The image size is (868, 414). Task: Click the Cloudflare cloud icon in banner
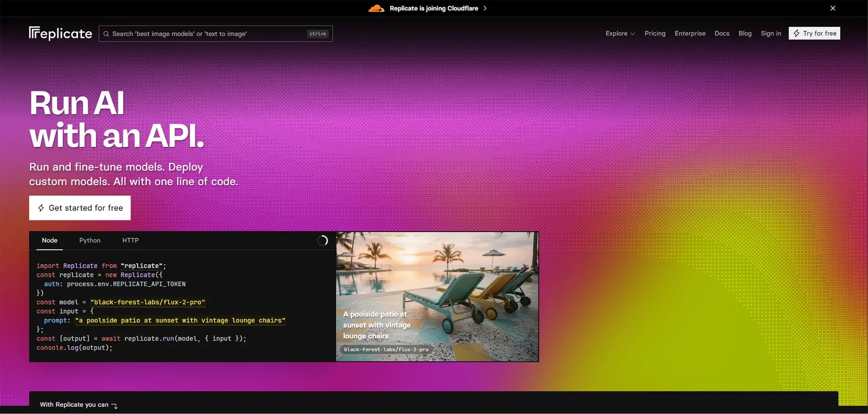coord(376,8)
